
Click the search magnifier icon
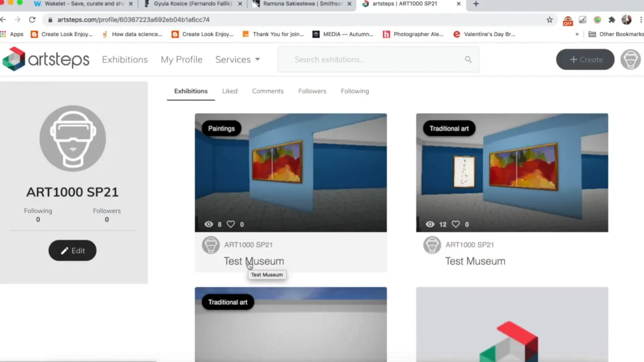click(x=468, y=59)
